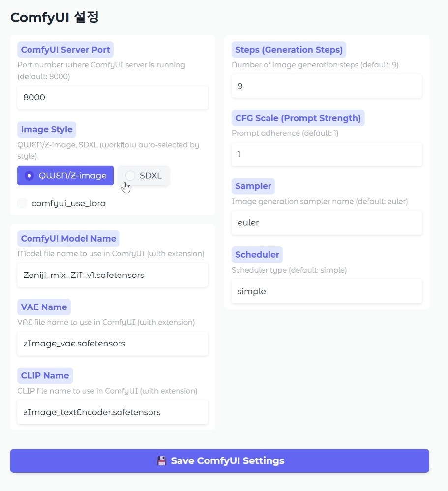The width and height of the screenshot is (448, 491).
Task: Click the CFG Scale field showing 1
Action: tap(327, 154)
